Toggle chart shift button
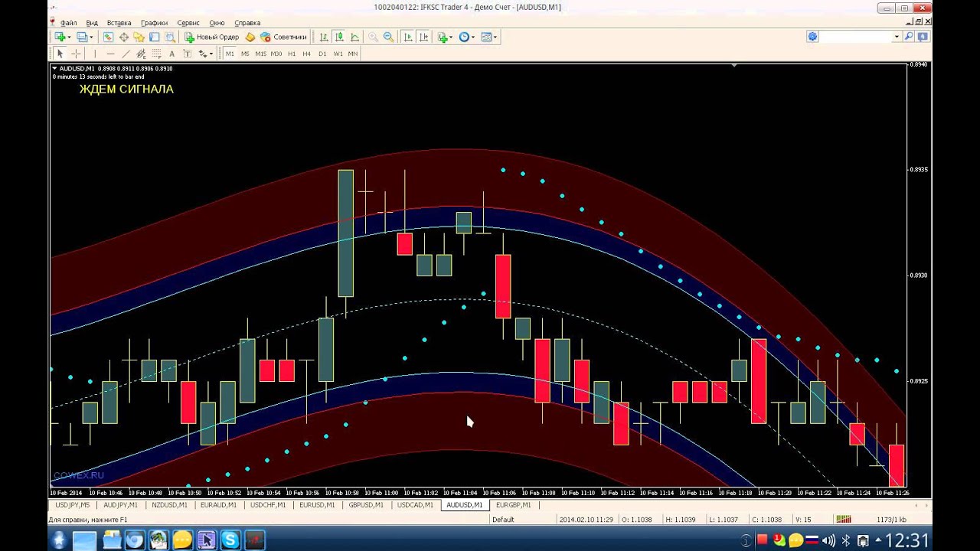Image resolution: width=980 pixels, height=551 pixels. (x=423, y=37)
